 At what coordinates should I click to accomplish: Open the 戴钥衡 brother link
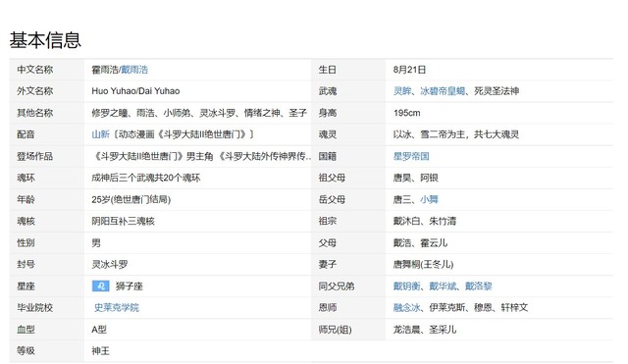coord(407,286)
